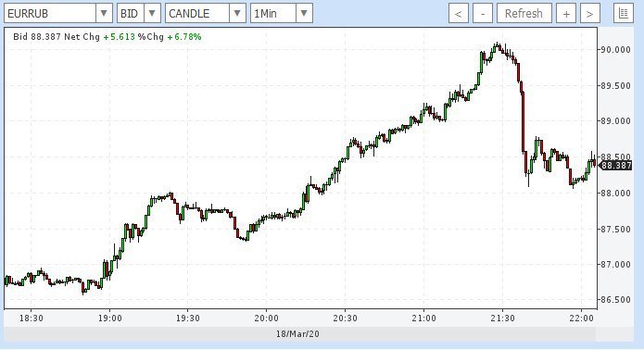Click the 1Min timeframe field
This screenshot has height=350, width=644.
(273, 14)
